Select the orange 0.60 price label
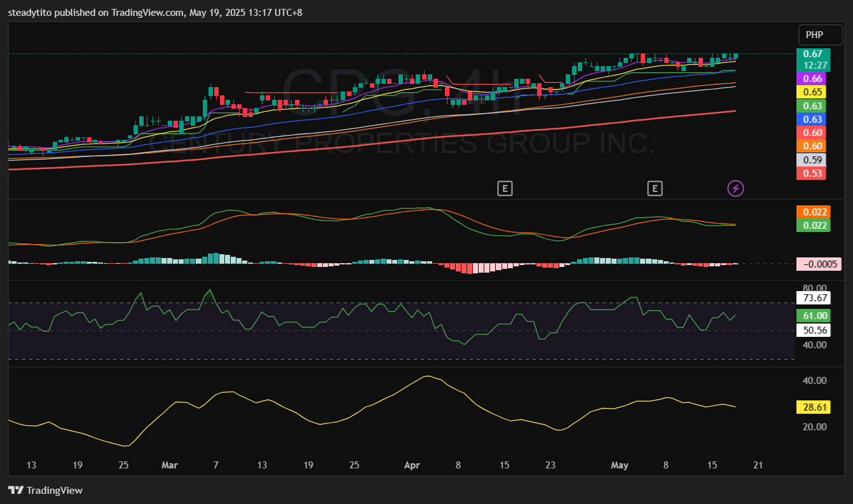Screen dimensions: 853x504 coord(811,146)
